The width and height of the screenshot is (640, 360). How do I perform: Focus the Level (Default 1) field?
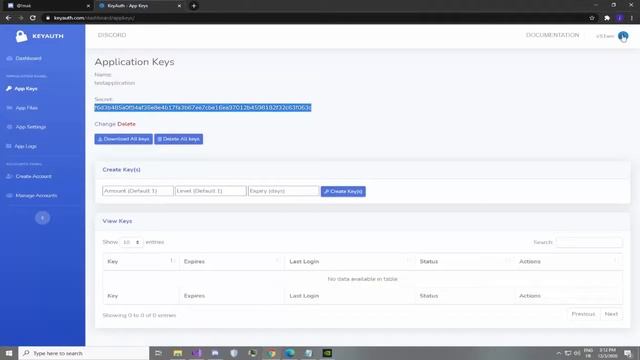pos(211,191)
